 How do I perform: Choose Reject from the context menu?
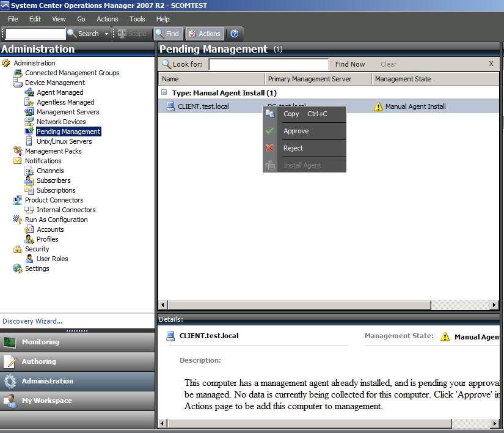(293, 148)
